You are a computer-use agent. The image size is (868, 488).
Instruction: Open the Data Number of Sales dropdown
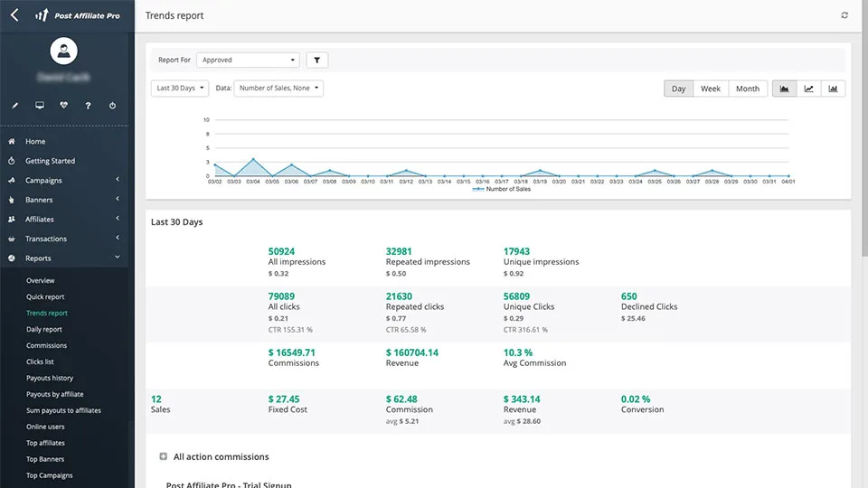point(278,89)
